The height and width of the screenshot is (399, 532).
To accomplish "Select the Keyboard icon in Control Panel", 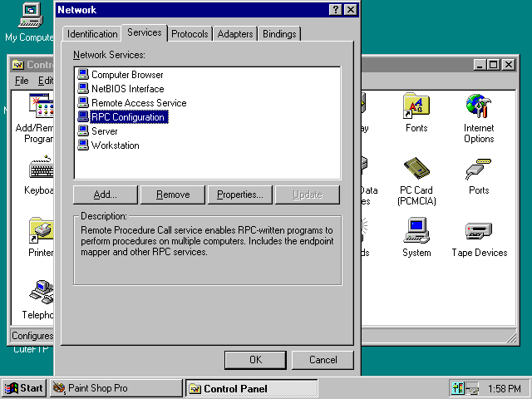I will click(41, 168).
